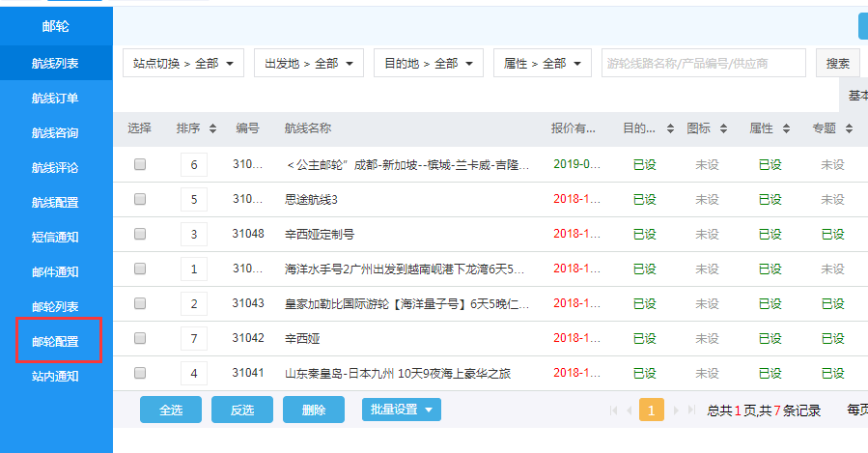
Task: Open the 站点切换 dropdown filter
Action: [x=183, y=64]
